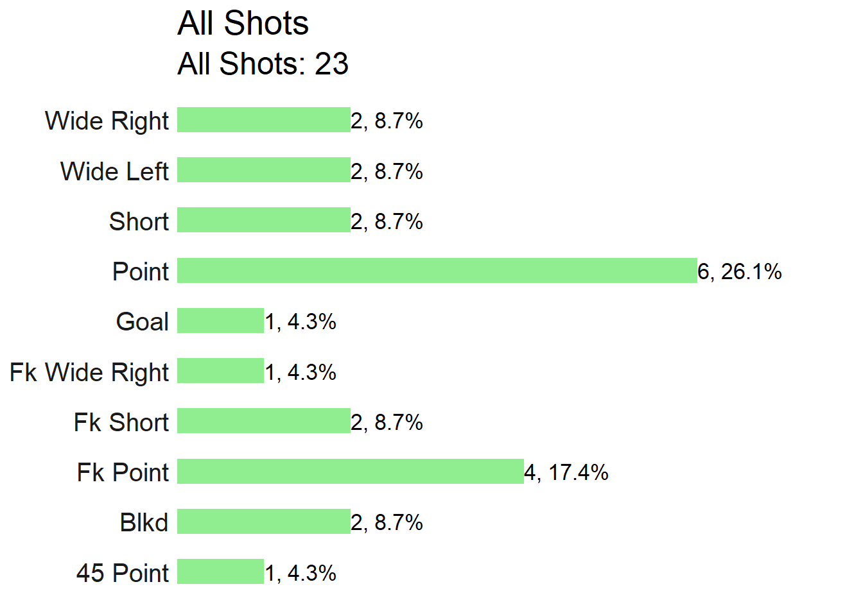Click the Fk Point bar
The height and width of the screenshot is (616, 863).
point(351,472)
